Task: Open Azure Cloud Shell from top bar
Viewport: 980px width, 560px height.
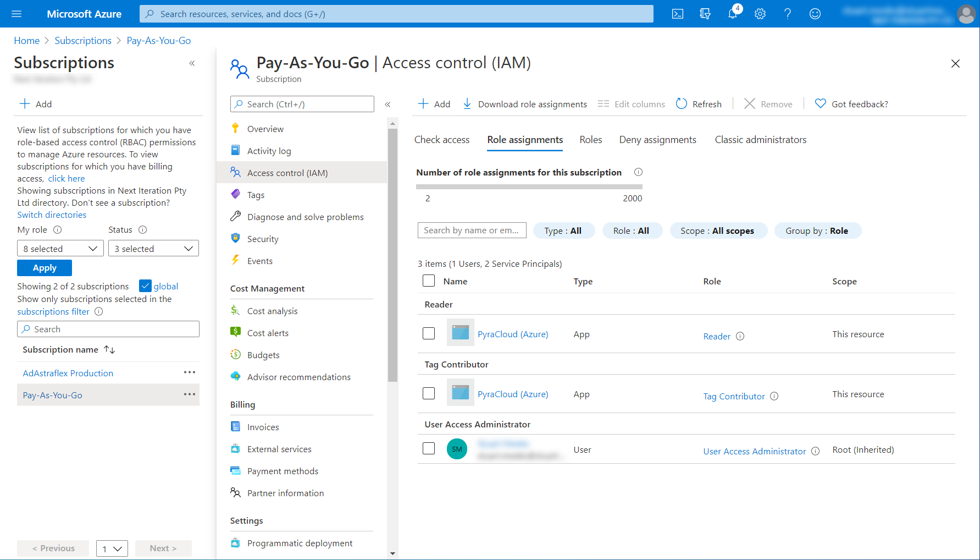Action: 678,14
